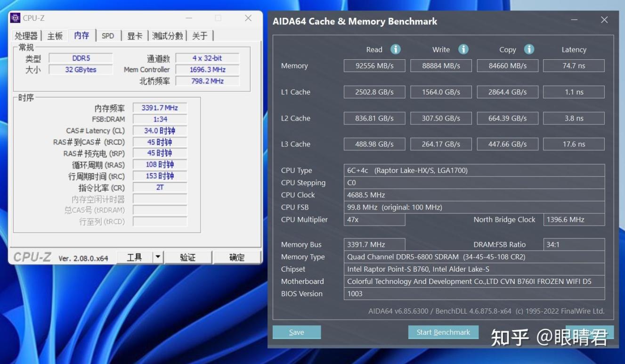625x364 pixels.
Task: Click the 32 GBytes size field
Action: pos(81,70)
